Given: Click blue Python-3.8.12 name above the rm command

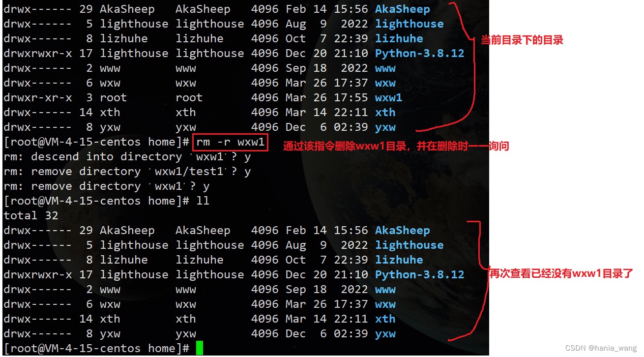Looking at the screenshot, I should pos(419,54).
